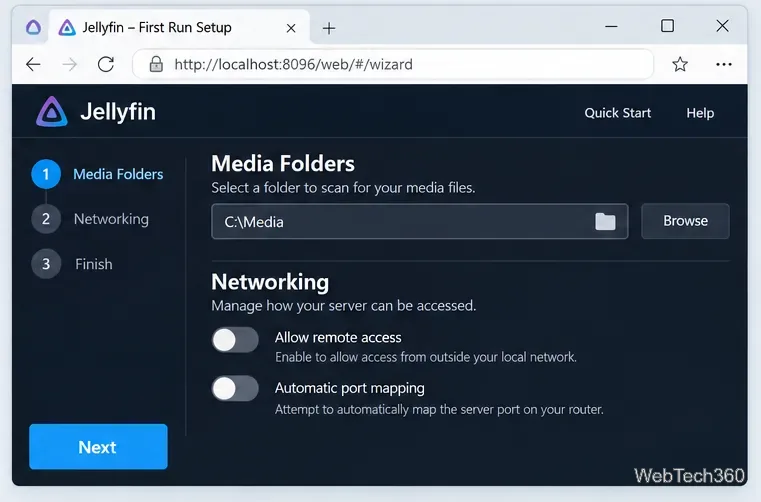Viewport: 761px width, 502px height.
Task: Enable the Allow remote access toggle
Action: [x=235, y=340]
